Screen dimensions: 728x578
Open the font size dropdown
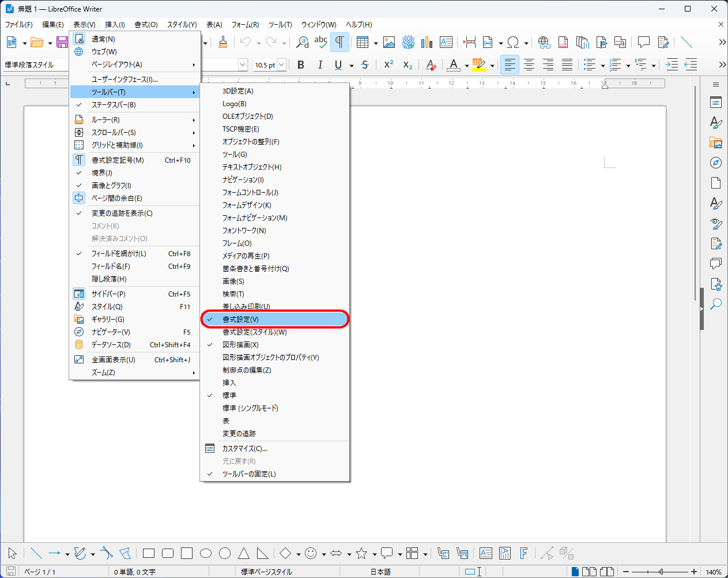click(281, 65)
